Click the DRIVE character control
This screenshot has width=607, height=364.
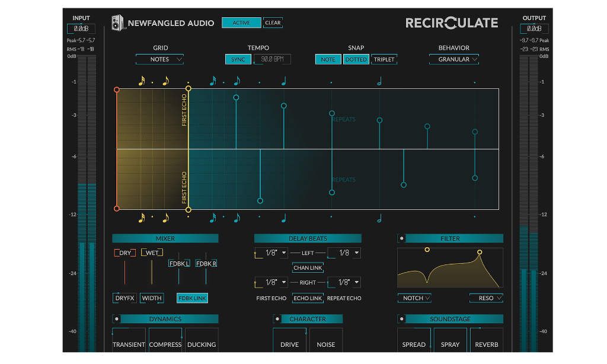coord(289,340)
